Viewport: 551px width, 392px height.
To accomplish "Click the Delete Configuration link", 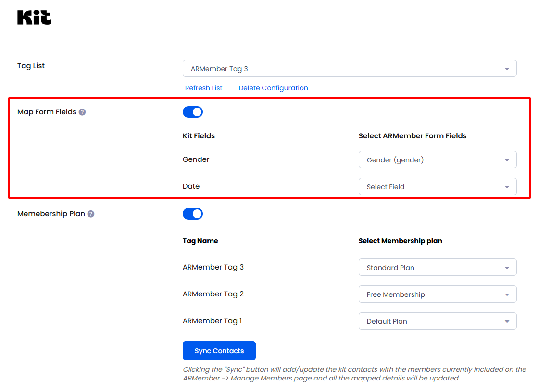I will click(273, 88).
